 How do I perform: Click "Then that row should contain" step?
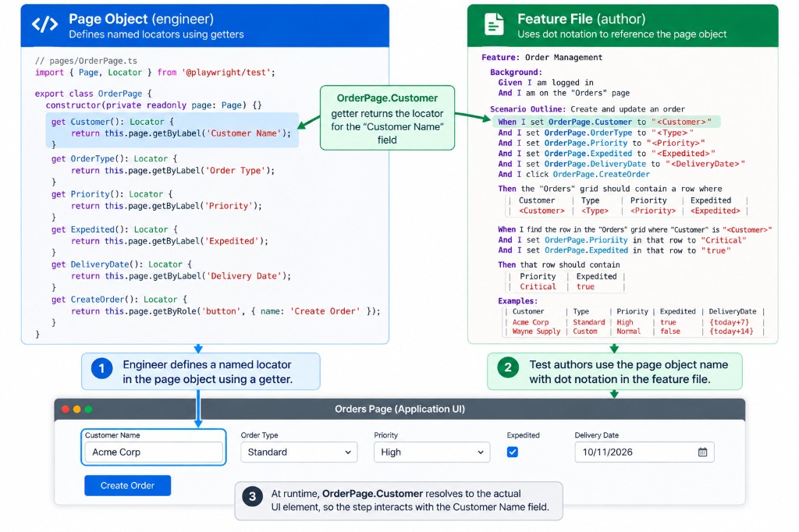coord(559,265)
